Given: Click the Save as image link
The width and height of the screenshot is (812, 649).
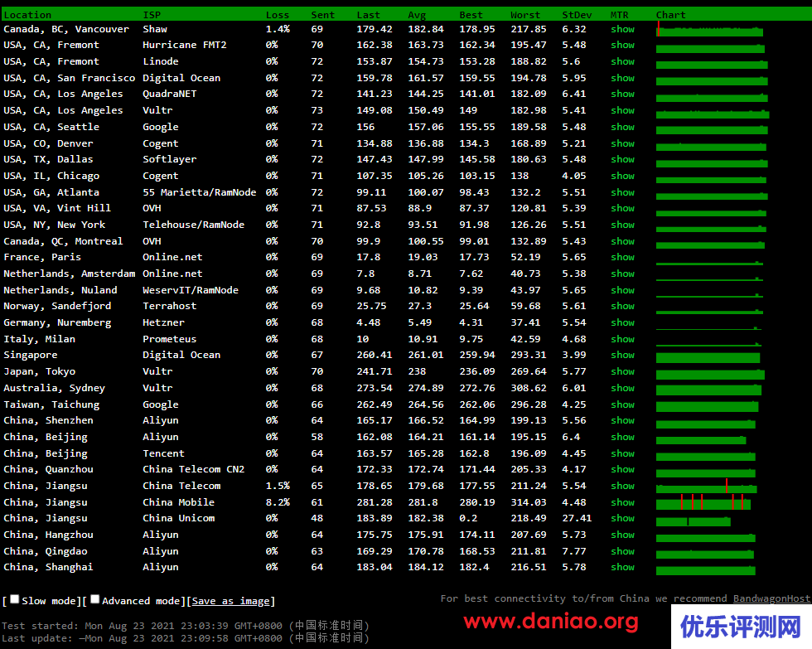Looking at the screenshot, I should tap(230, 601).
